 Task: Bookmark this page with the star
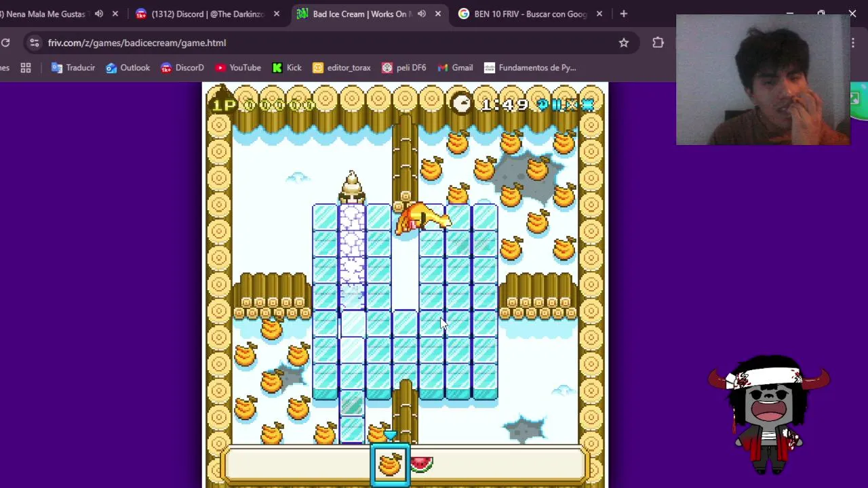pyautogui.click(x=624, y=43)
